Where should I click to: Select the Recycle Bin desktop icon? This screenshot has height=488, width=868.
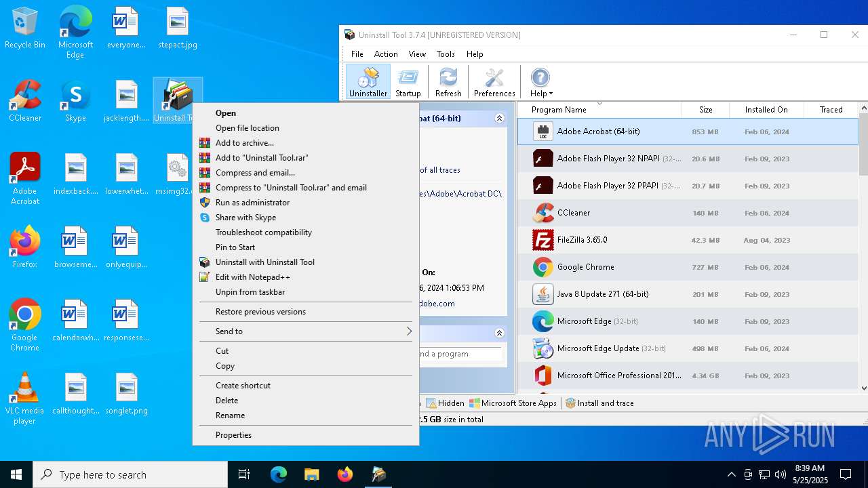tap(25, 28)
